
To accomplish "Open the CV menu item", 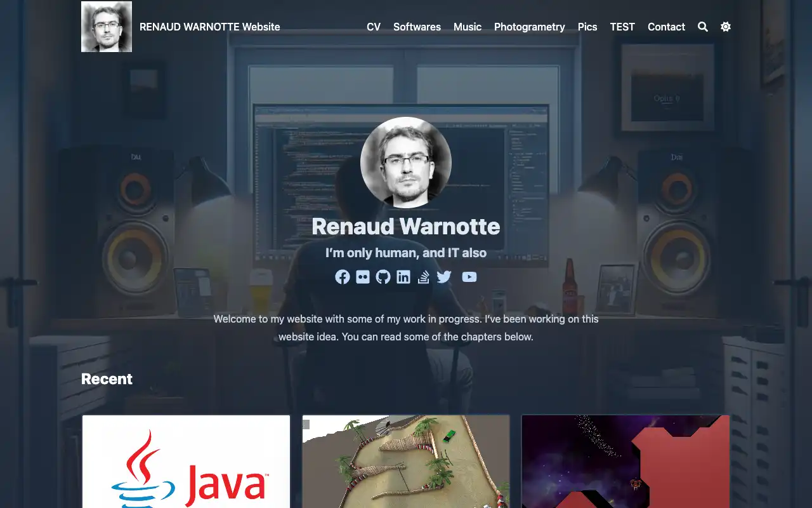I will pos(374,27).
